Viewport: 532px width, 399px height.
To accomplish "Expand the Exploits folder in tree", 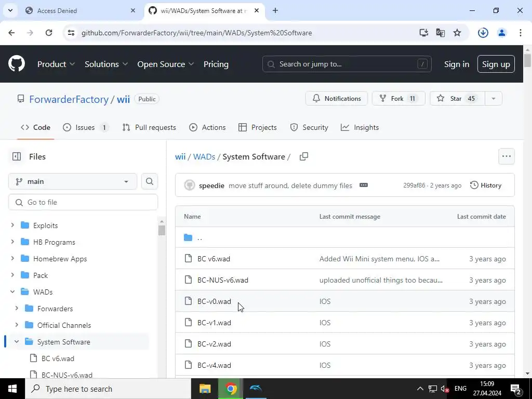I will (x=12, y=225).
